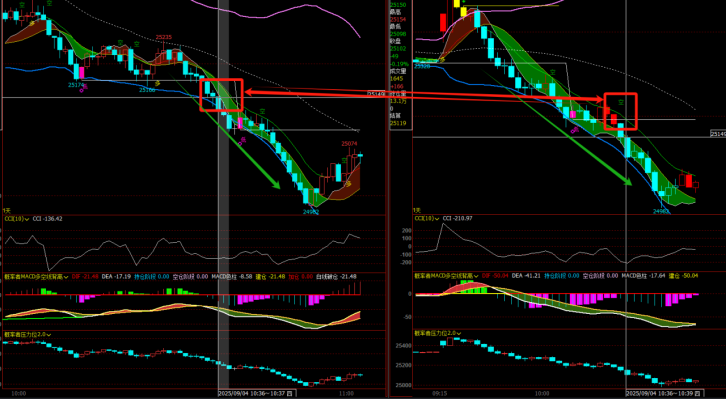The width and height of the screenshot is (726, 400).
Task: Open the left chart CCI(10) indicator dropdown
Action: point(29,218)
